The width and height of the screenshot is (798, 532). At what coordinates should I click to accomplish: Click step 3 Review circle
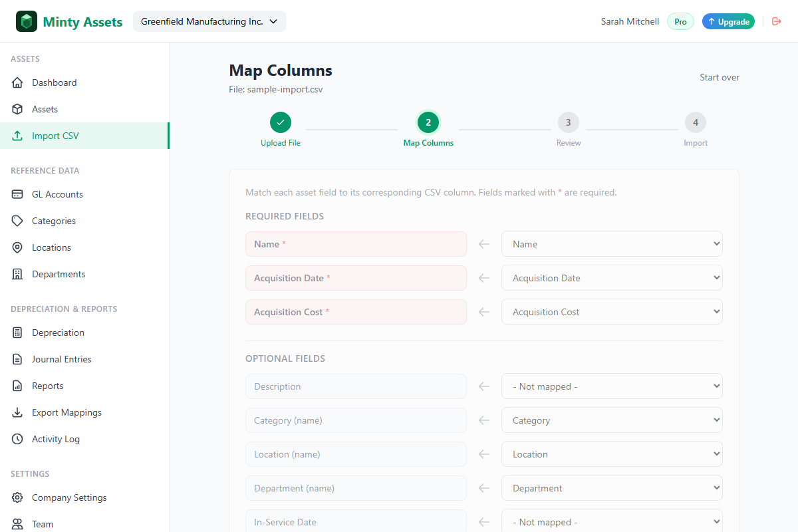(x=569, y=122)
